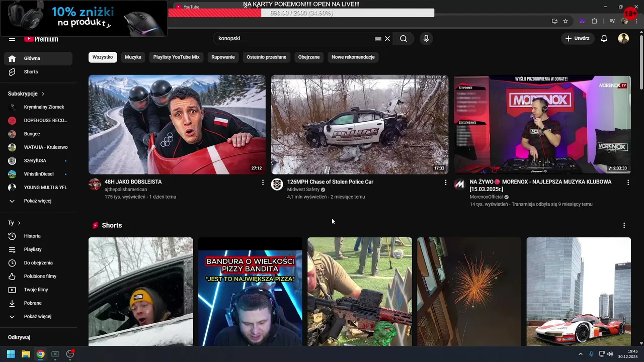Expand the Ty section arrow

19,223
